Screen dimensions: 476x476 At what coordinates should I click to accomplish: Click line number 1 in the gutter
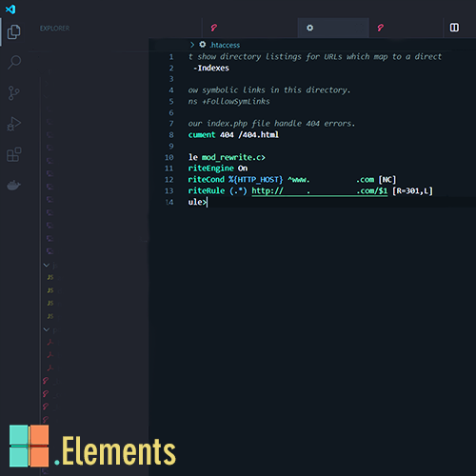coord(171,57)
